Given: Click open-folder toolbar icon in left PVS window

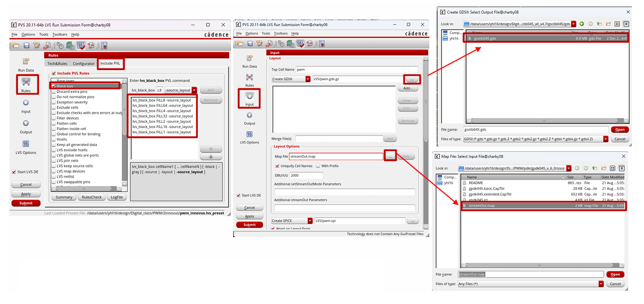Looking at the screenshot, I should [16, 45].
